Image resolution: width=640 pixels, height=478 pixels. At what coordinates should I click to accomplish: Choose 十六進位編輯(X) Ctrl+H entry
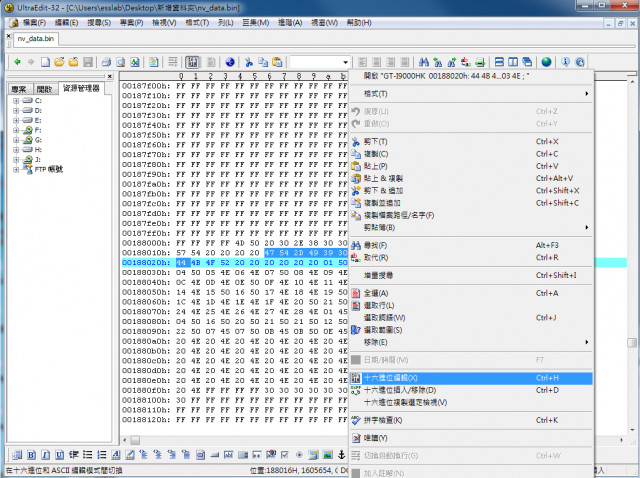click(x=471, y=378)
